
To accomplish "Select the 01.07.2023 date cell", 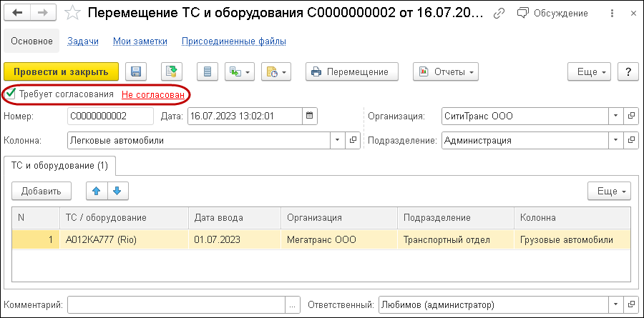I will pos(235,239).
